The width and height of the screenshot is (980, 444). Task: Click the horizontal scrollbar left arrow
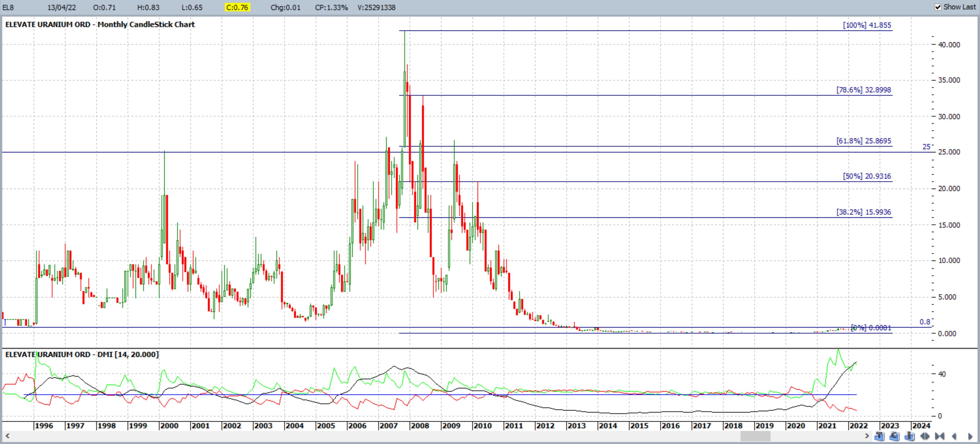pyautogui.click(x=7, y=436)
